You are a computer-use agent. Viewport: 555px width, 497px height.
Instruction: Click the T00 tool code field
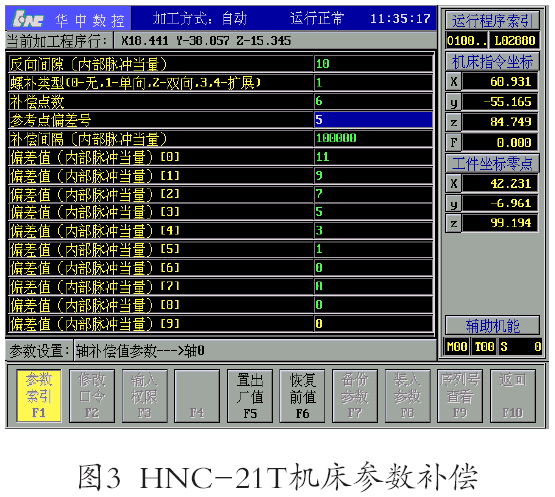485,347
